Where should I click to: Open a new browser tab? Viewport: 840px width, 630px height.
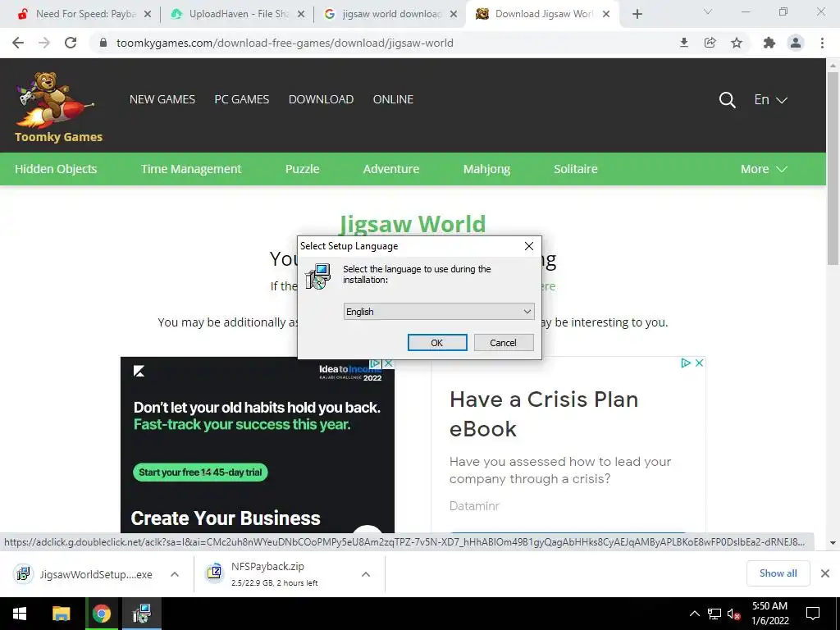[637, 14]
